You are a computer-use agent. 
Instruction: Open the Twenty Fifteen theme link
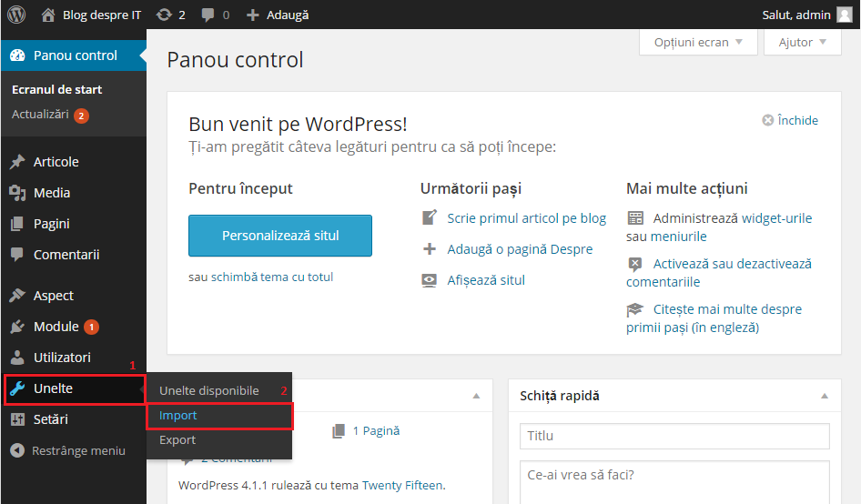(x=402, y=486)
